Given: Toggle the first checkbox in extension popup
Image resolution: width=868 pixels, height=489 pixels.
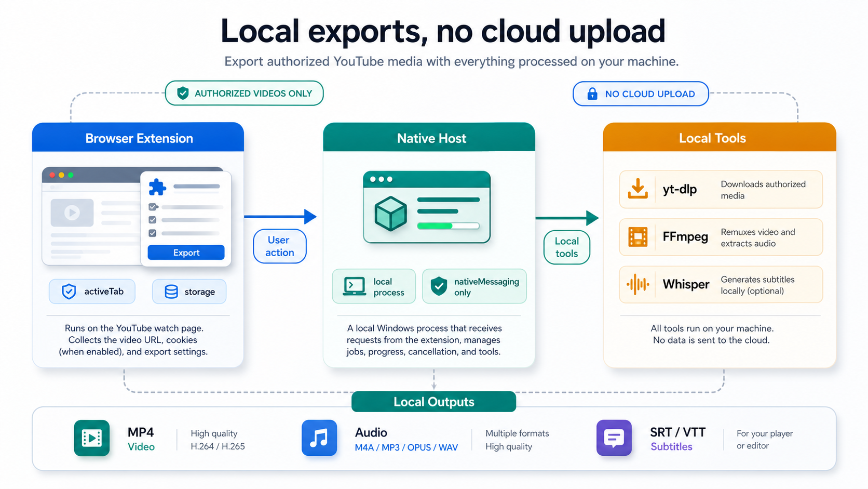Looking at the screenshot, I should 153,207.
